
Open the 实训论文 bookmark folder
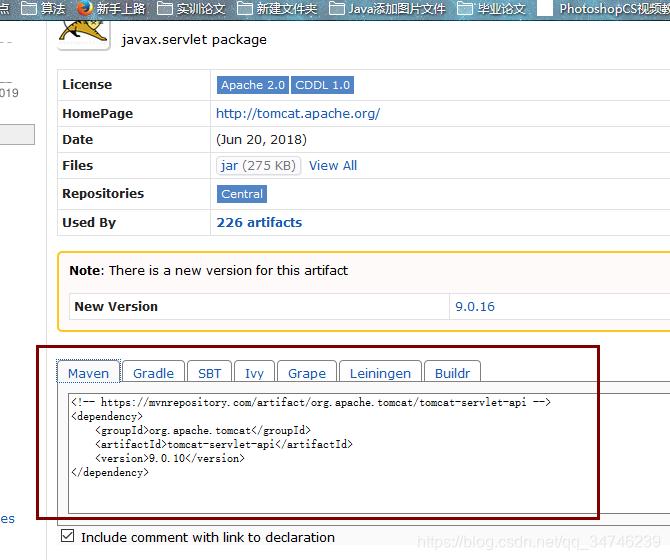click(x=191, y=8)
